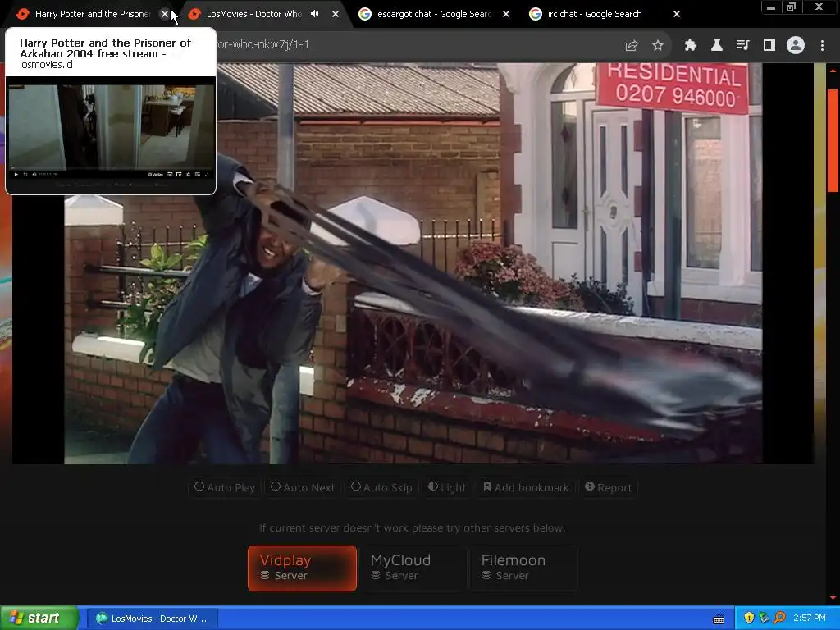
Task: Click the orange magnifier tray icon
Action: click(x=779, y=619)
